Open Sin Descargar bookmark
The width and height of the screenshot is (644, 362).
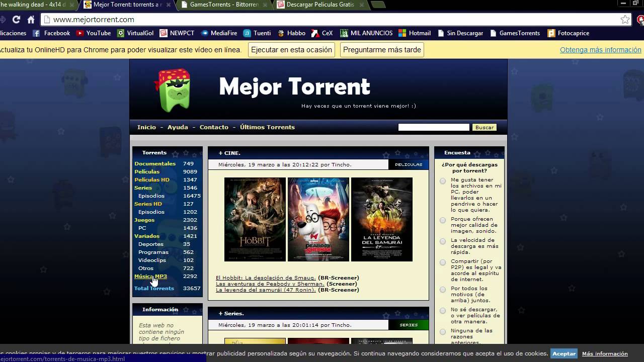[460, 33]
